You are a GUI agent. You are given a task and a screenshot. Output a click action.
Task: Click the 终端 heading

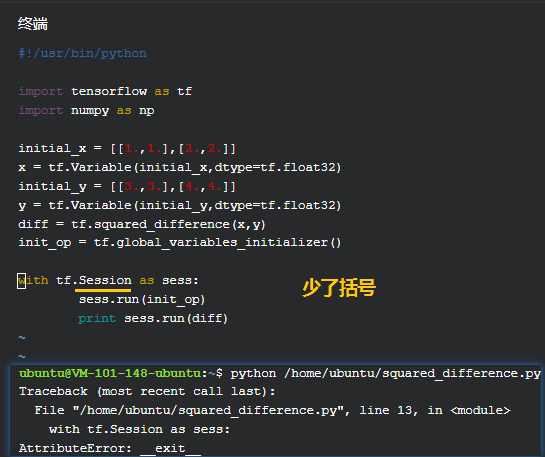click(33, 24)
